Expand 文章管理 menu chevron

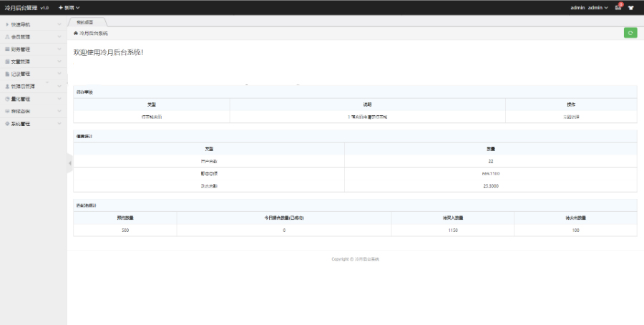pyautogui.click(x=59, y=62)
